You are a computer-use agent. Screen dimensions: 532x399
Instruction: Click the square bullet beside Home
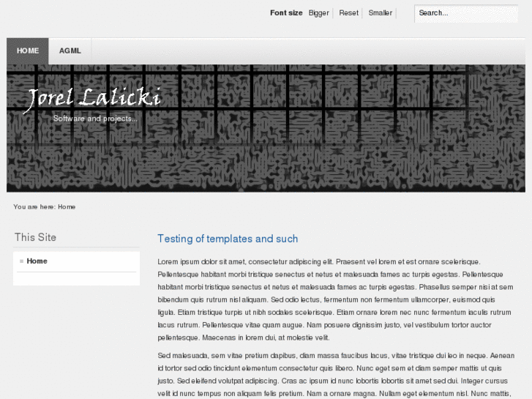coord(22,261)
